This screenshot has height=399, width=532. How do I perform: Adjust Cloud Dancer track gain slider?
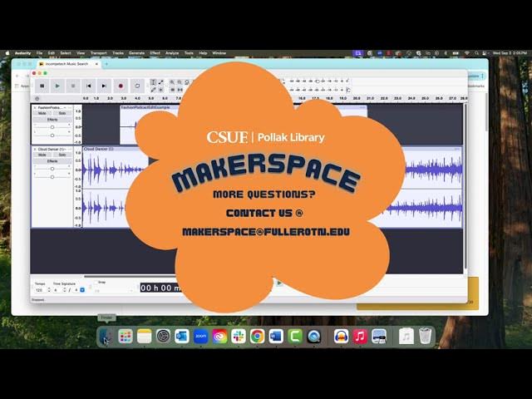tap(52, 169)
